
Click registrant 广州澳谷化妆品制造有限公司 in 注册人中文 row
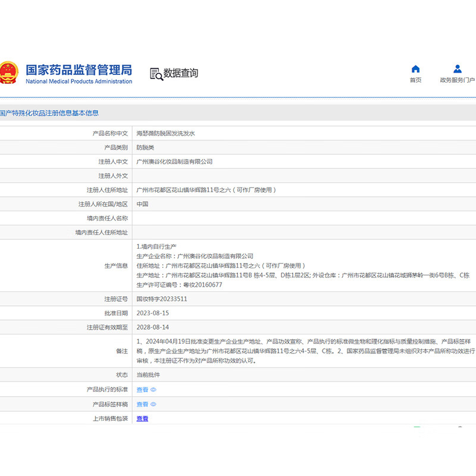(174, 161)
